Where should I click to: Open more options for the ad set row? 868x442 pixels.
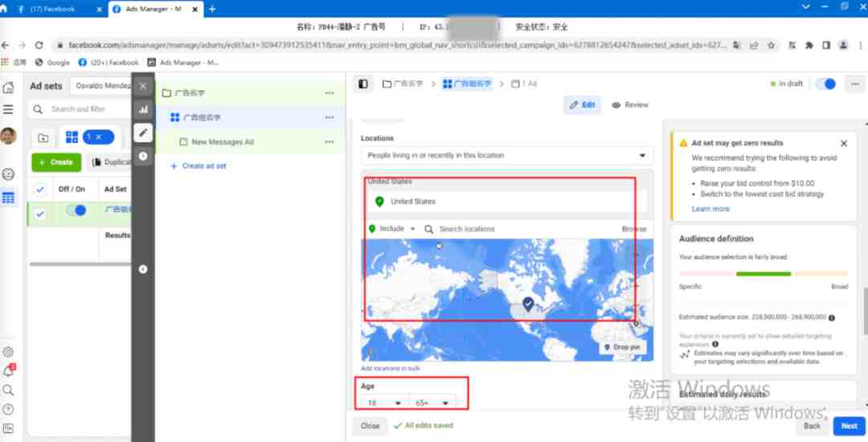coord(330,117)
